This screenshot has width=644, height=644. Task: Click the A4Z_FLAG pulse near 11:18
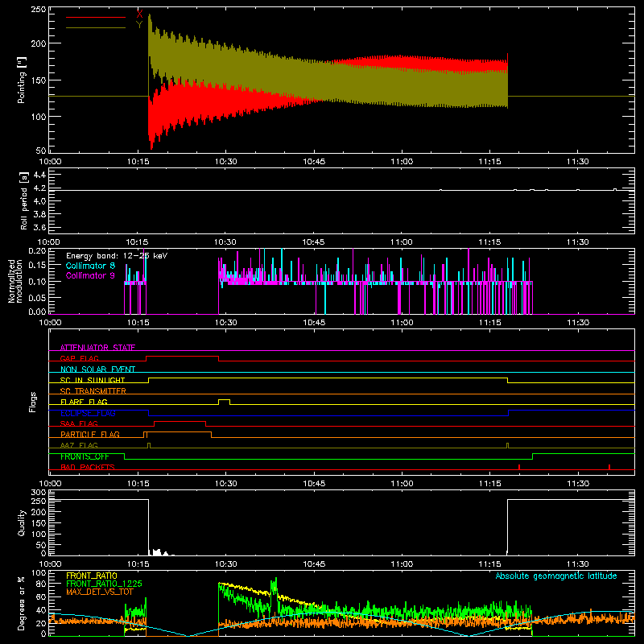point(508,445)
